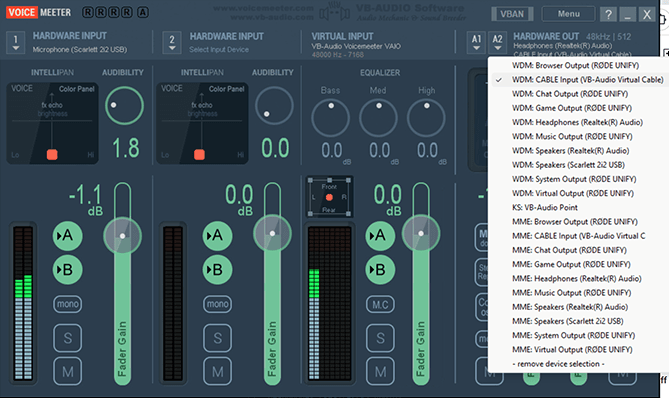Toggle M.C button on Virtual Input
This screenshot has width=669, height=398.
tap(380, 304)
